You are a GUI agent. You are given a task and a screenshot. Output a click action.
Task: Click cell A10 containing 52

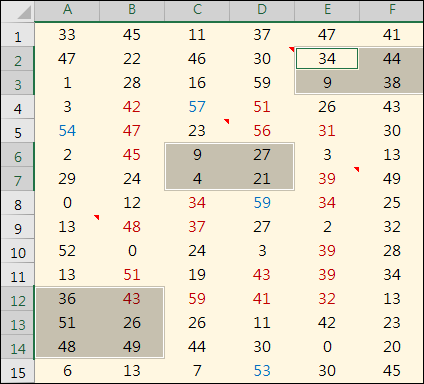67,251
